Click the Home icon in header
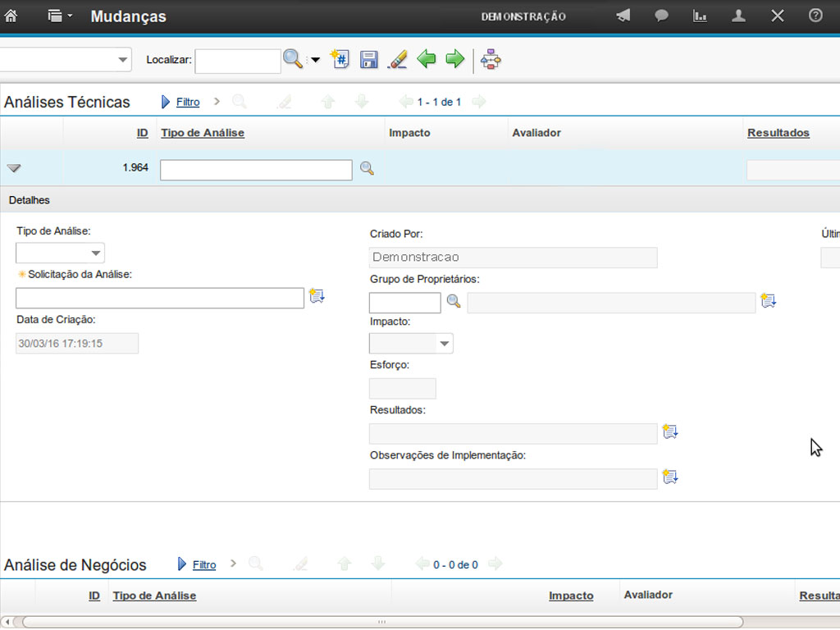Viewport: 840px width, 630px height. (x=11, y=16)
